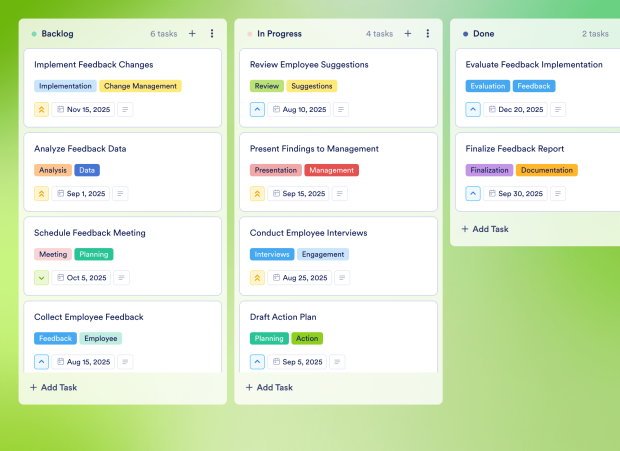Expand the low priority chevron on Schedule Feedback Meeting

(42, 277)
